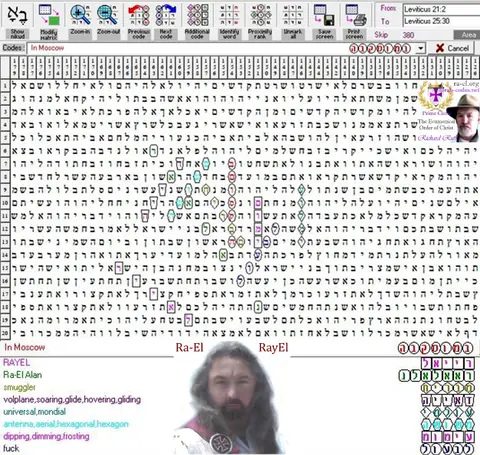Select the volplane,soaring,glide legend entry
This screenshot has width=480, height=455.
[72, 399]
